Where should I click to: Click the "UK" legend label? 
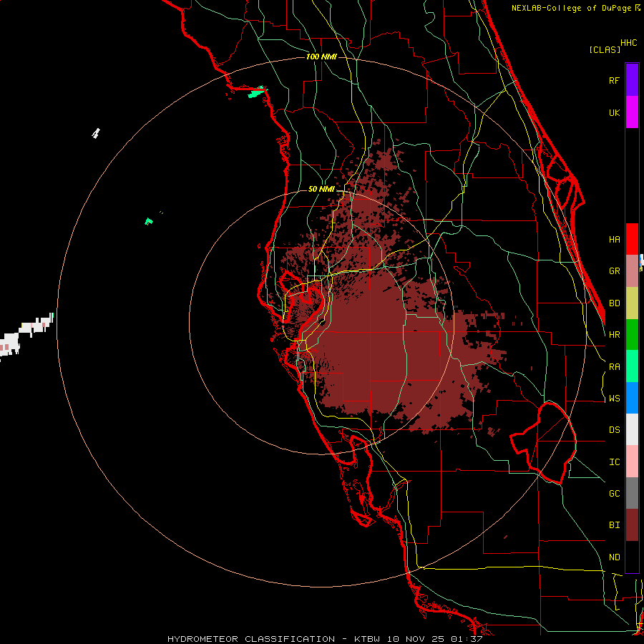pyautogui.click(x=614, y=112)
